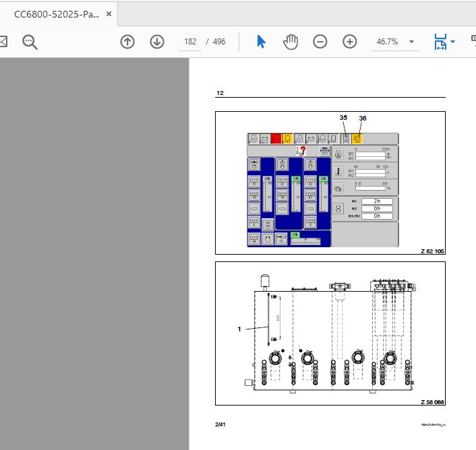
Task: Click the figure label Z 62 105
Action: point(432,251)
